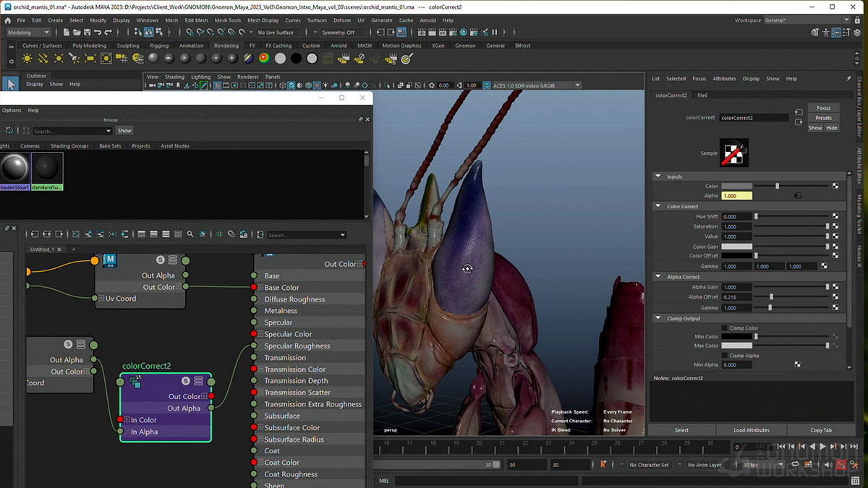Click the Color attribute map checker button
The width and height of the screenshot is (868, 488).
pos(835,186)
